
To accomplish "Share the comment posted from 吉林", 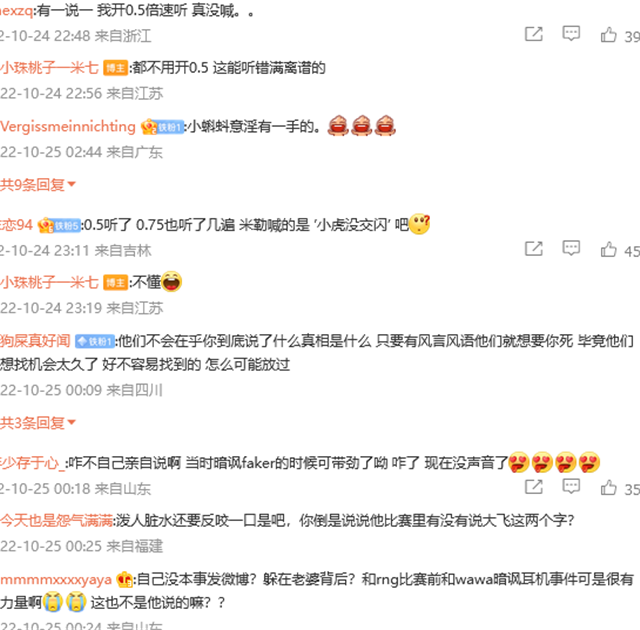I will 533,248.
